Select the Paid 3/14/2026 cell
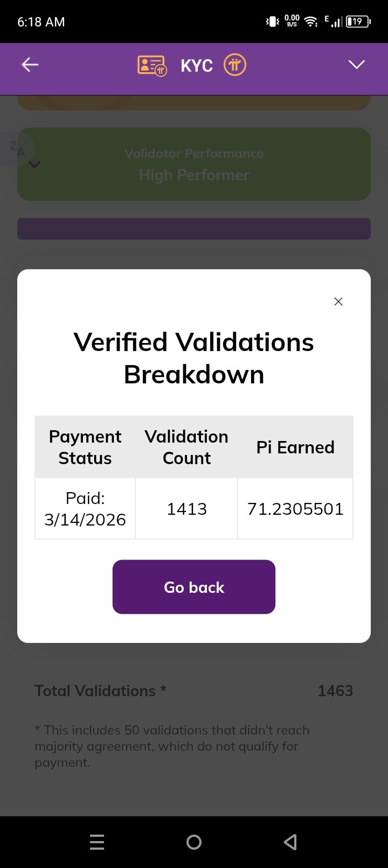Screen dimensions: 388x868 pos(85,508)
